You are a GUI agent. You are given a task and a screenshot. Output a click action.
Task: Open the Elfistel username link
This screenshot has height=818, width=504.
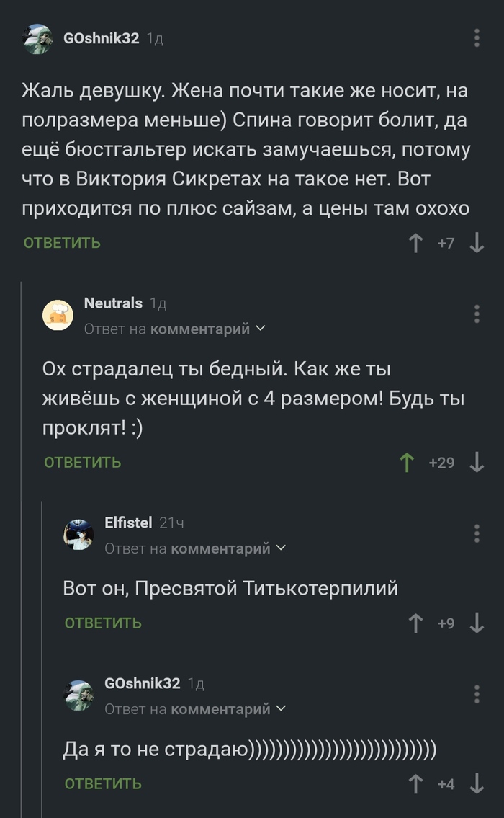[x=129, y=523]
